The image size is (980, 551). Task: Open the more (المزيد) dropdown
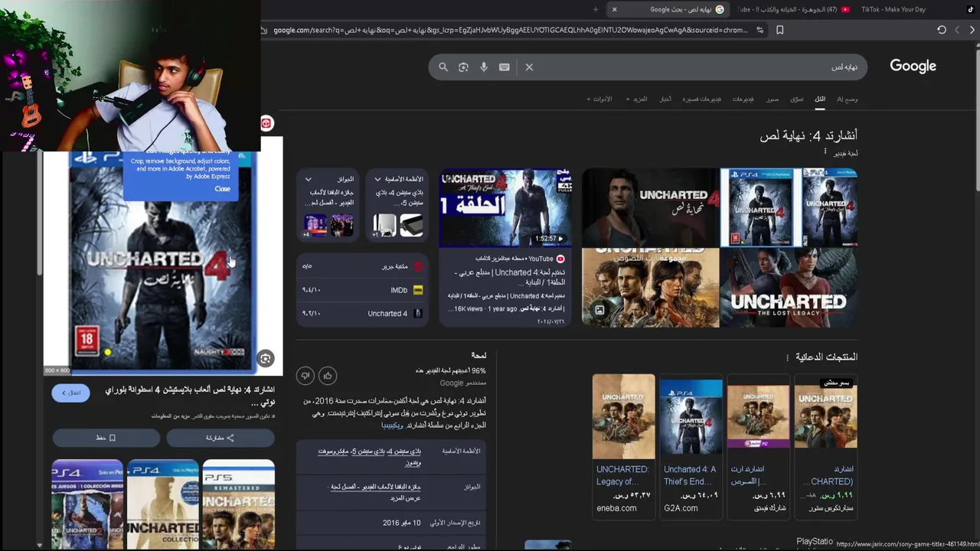tap(637, 99)
